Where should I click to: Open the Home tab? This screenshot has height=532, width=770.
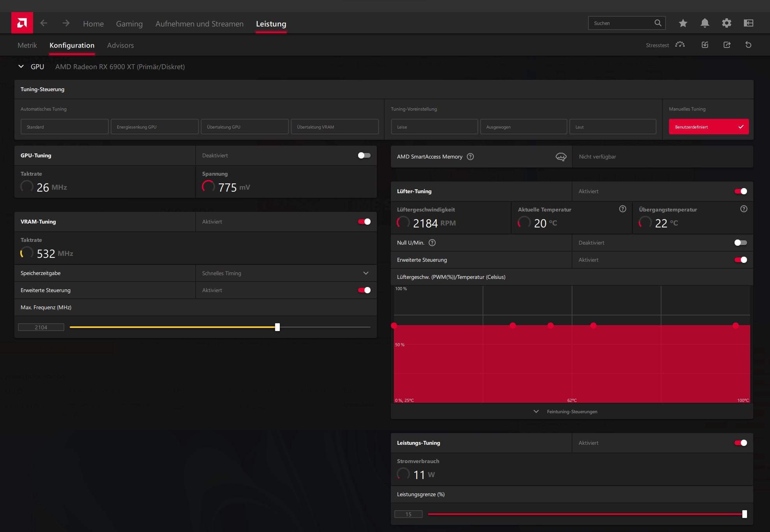tap(93, 24)
